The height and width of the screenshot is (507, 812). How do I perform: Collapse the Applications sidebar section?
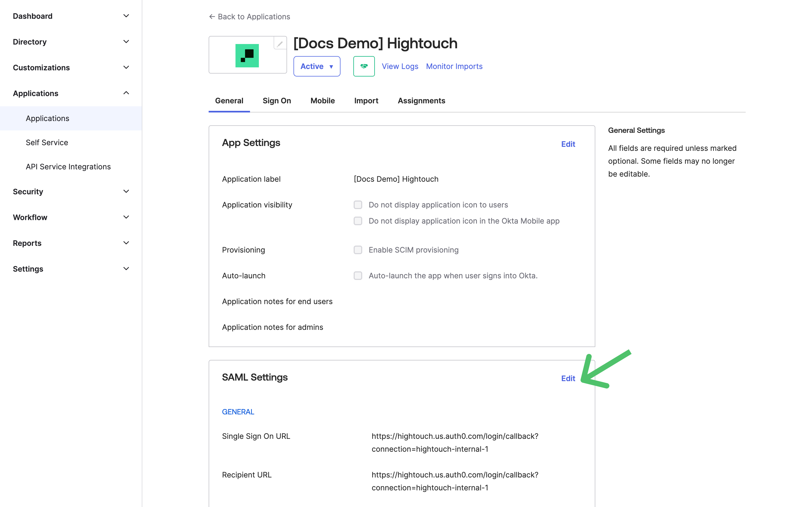click(126, 93)
